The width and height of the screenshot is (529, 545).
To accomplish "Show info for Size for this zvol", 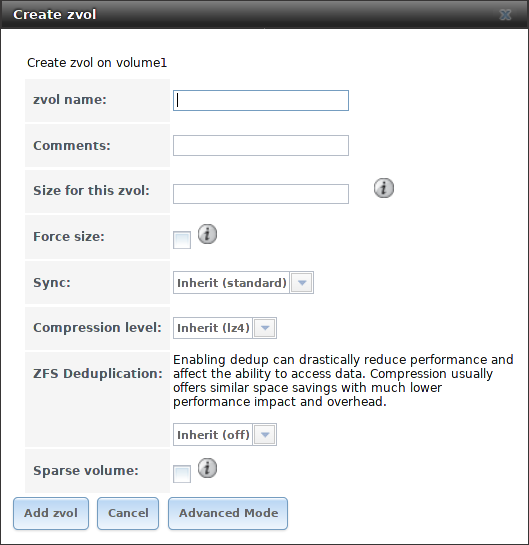I will [x=384, y=188].
